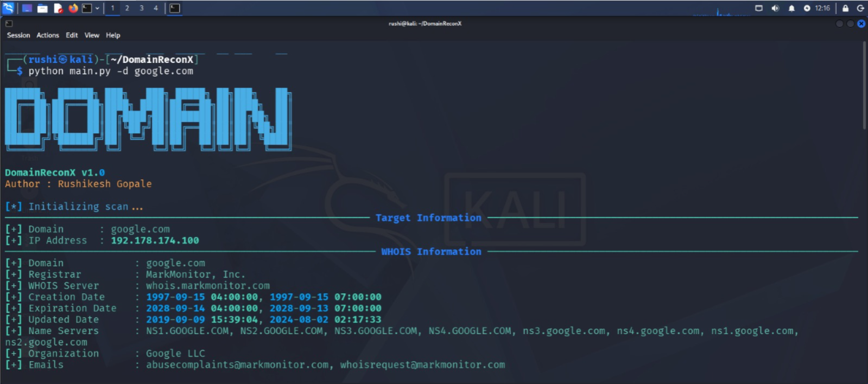Expand the terminal launcher dropdown arrow

pos(97,8)
